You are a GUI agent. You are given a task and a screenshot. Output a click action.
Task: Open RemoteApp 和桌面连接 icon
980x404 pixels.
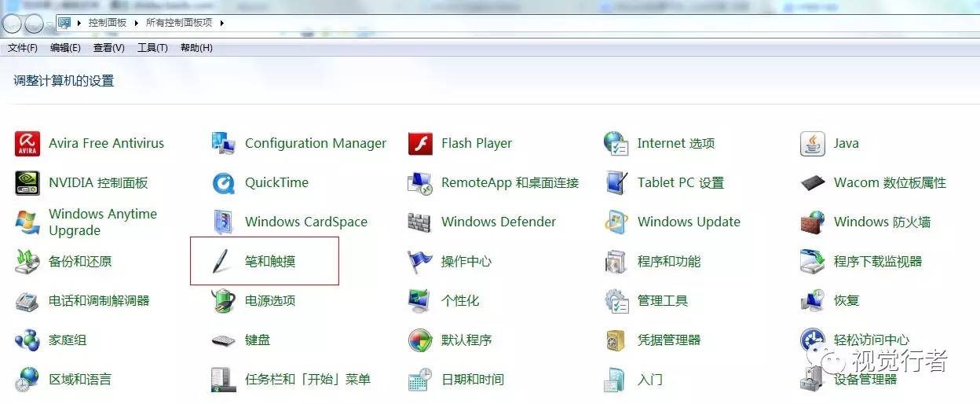click(x=420, y=183)
